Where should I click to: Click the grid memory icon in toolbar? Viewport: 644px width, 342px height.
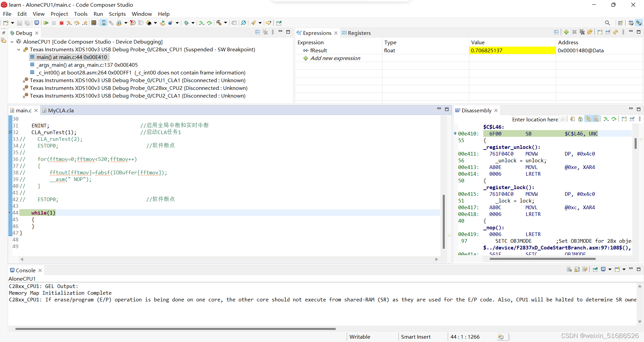tap(94, 23)
